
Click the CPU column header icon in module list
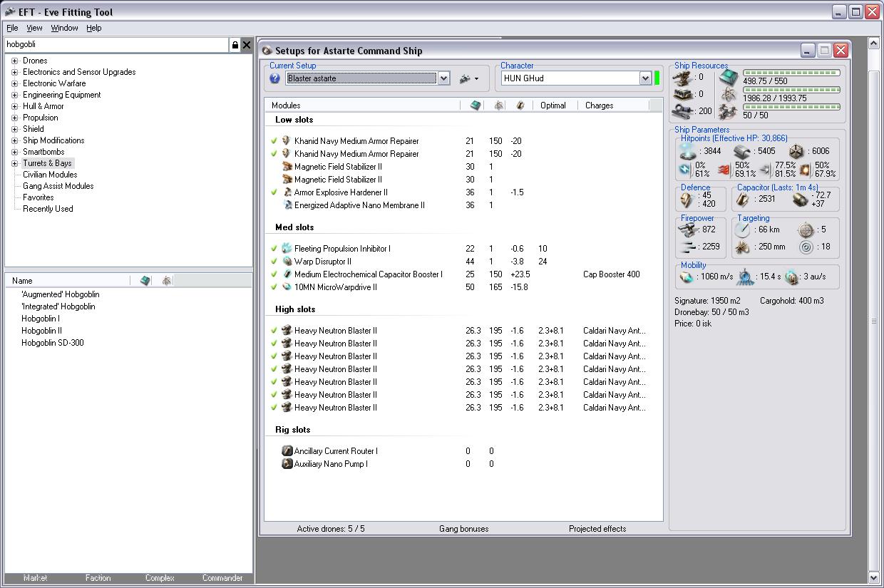coord(476,105)
